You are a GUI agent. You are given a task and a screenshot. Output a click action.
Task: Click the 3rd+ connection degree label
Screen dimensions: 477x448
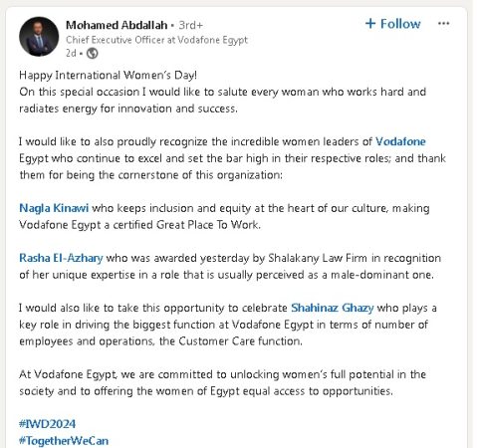190,25
